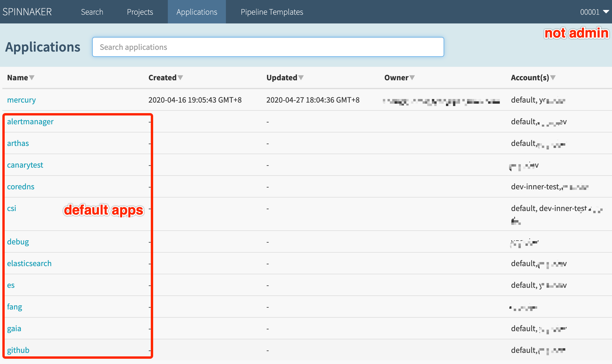Viewport: 612px width, 364px height.
Task: Open the arthas application
Action: [18, 143]
